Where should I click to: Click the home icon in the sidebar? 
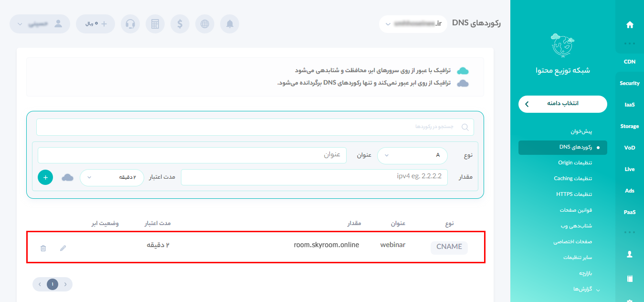pos(630,25)
